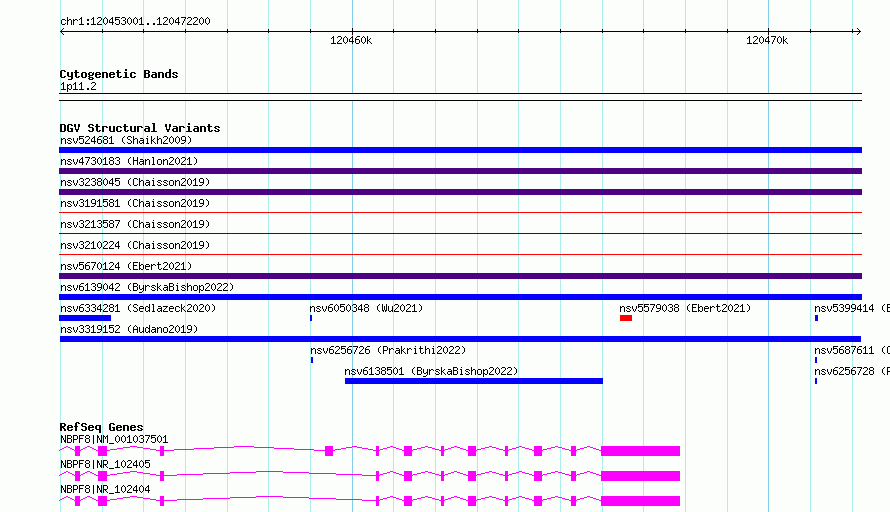Viewport: 890px width, 512px height.
Task: Click variant label nsv4730183 (Hanlon2021)
Action: (x=129, y=161)
